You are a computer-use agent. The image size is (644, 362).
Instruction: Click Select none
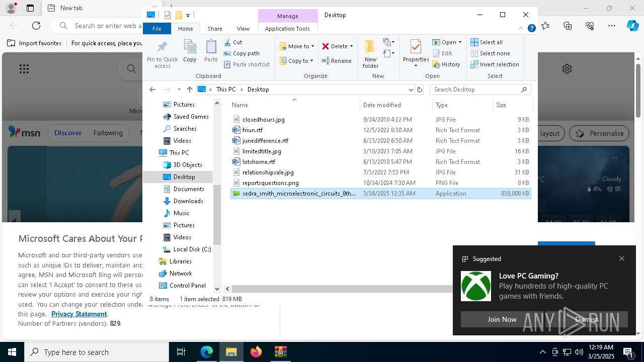coord(490,53)
